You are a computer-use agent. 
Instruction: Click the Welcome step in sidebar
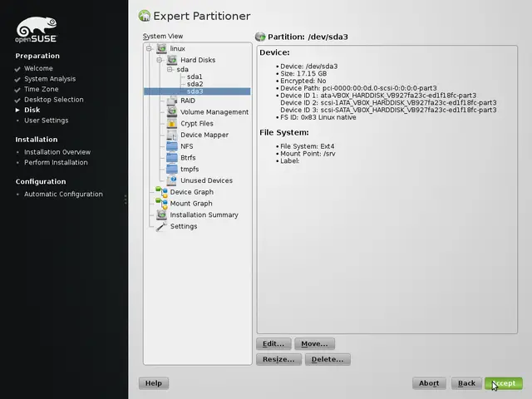pyautogui.click(x=38, y=68)
